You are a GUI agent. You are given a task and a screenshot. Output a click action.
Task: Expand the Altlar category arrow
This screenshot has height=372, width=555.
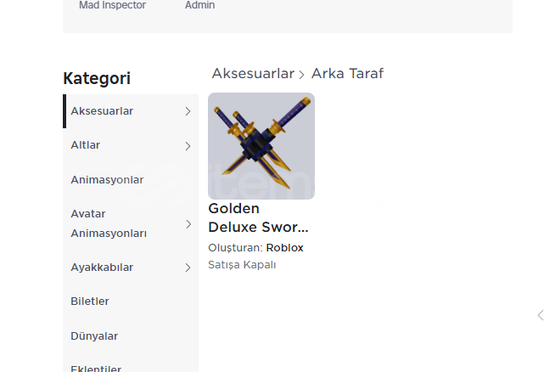click(188, 146)
